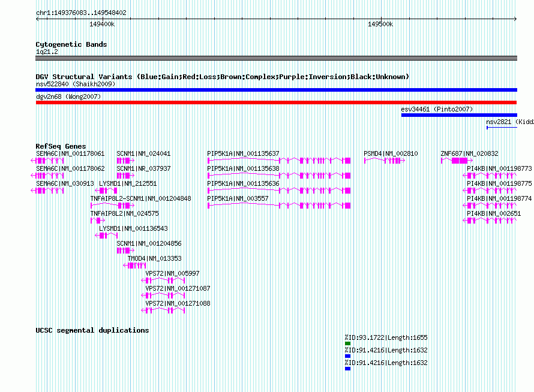Click the TNFAIP8L2-SCNM1 gene model glyph

[112, 206]
